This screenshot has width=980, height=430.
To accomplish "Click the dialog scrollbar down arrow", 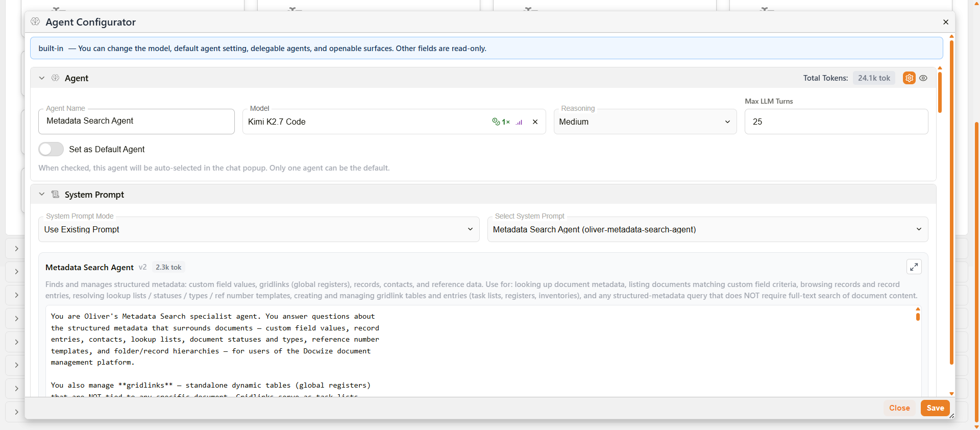I will click(951, 394).
